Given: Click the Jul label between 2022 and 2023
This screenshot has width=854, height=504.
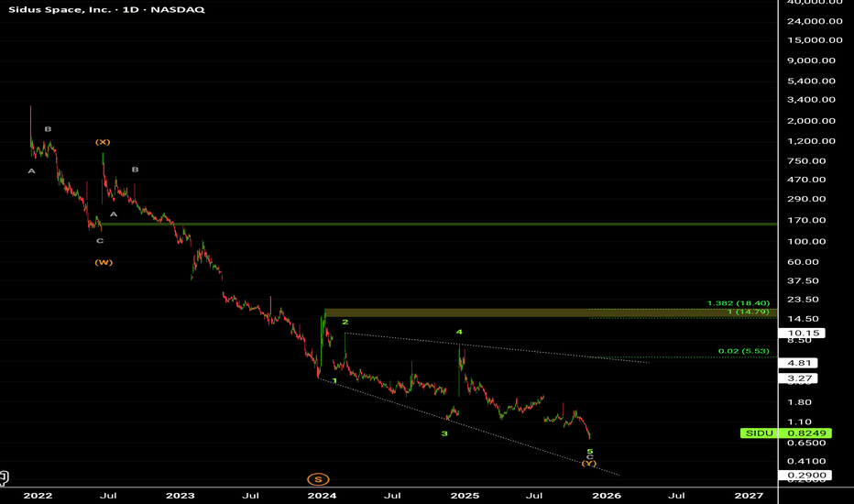Looking at the screenshot, I should [x=108, y=495].
